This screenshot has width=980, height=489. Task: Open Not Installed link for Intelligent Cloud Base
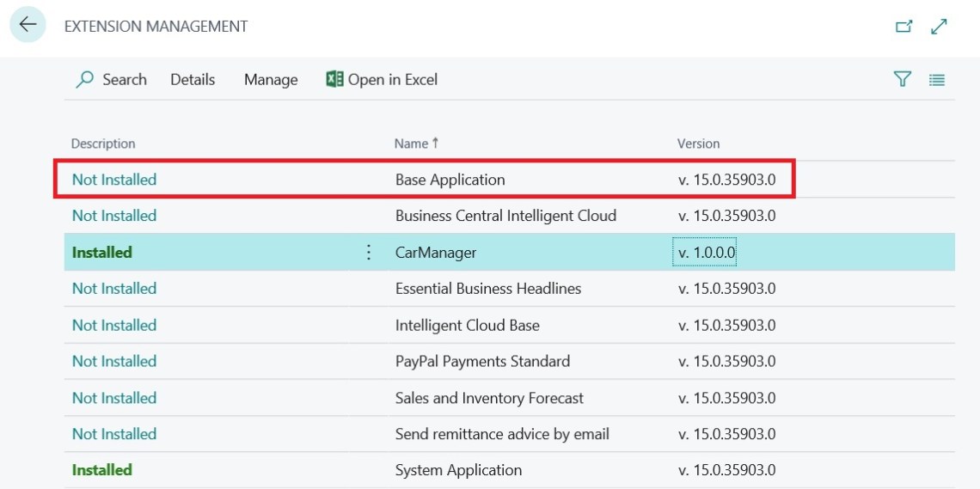(x=114, y=326)
